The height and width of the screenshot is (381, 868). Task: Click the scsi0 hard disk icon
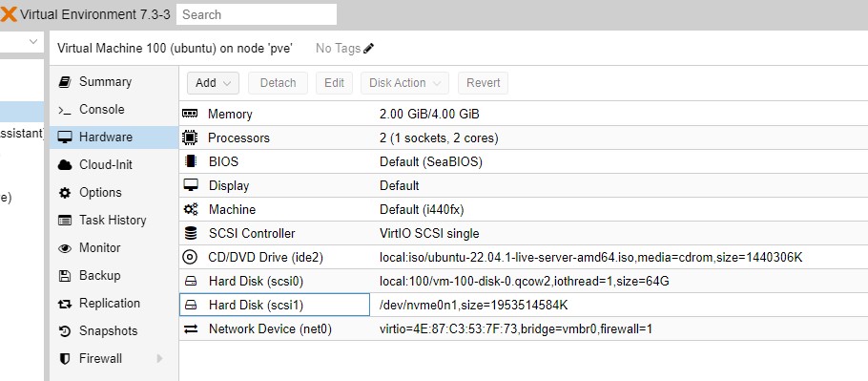[191, 282]
